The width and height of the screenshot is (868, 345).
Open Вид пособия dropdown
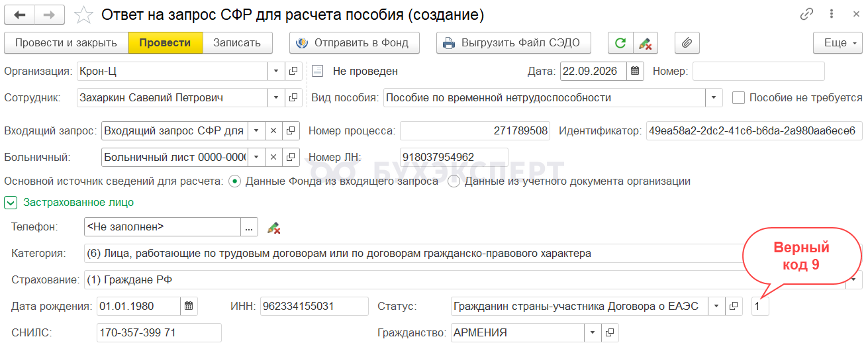(714, 98)
